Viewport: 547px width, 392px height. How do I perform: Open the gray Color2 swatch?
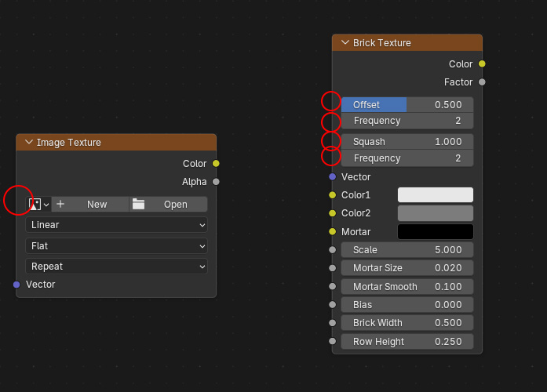tap(436, 213)
